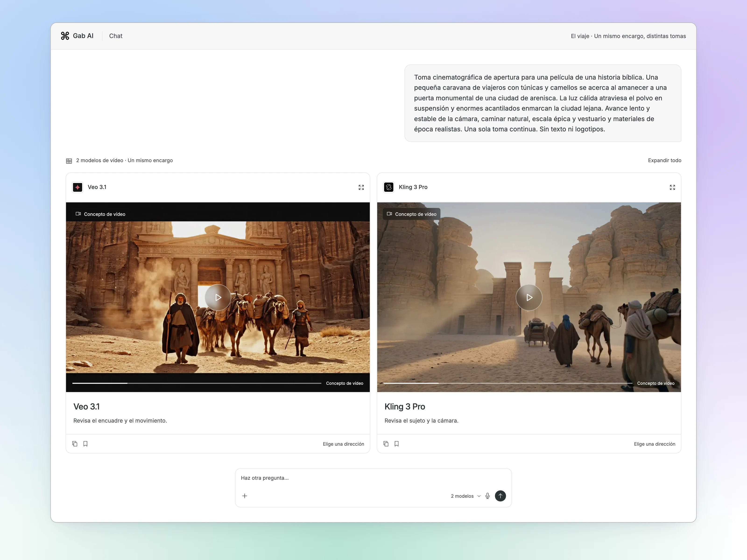Bookmark the Kling 3 Pro result

[x=396, y=444]
